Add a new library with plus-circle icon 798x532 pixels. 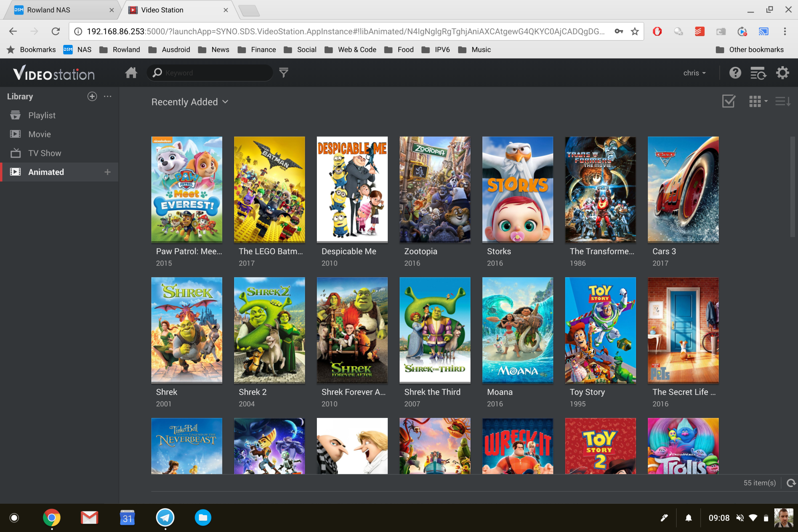pos(92,96)
